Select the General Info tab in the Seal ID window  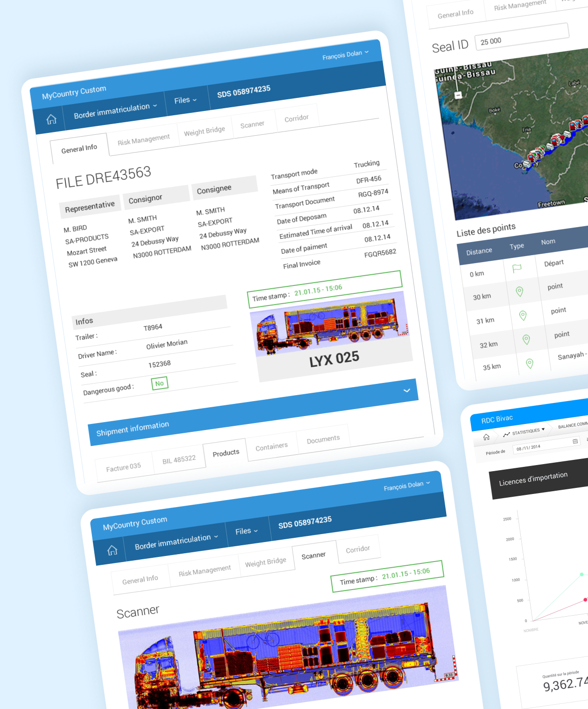tap(455, 13)
